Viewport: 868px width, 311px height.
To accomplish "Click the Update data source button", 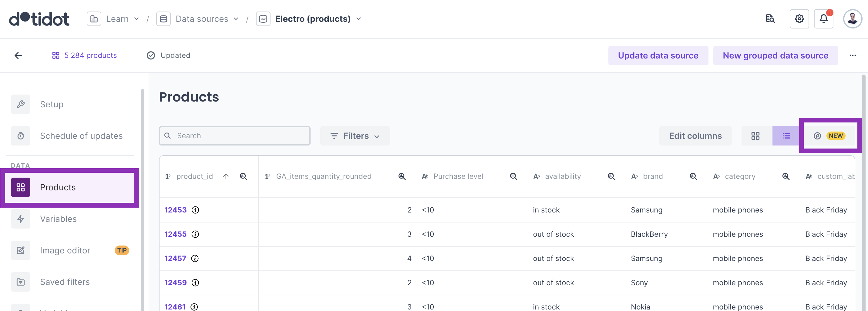I will [658, 55].
